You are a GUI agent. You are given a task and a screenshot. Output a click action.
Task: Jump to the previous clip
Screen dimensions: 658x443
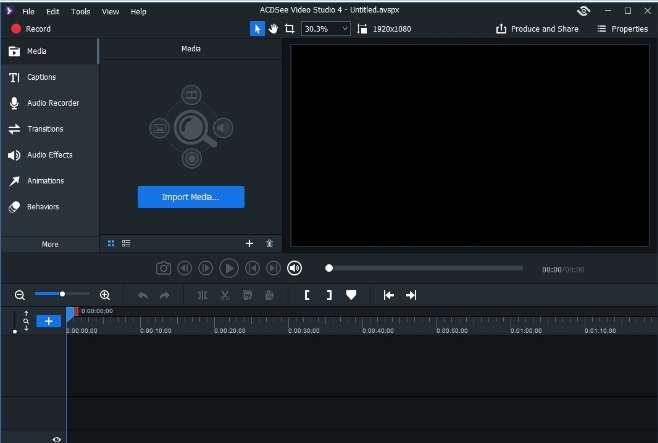click(x=252, y=268)
